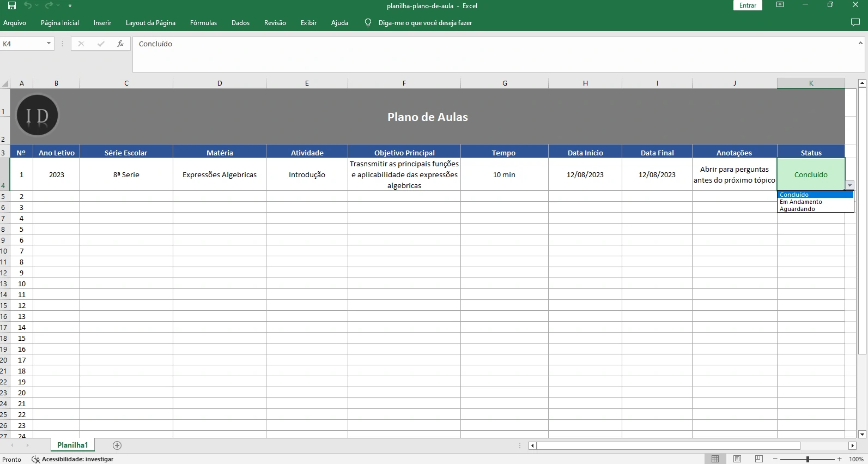Choose Em Andamento from the list
868x464 pixels.
815,202
